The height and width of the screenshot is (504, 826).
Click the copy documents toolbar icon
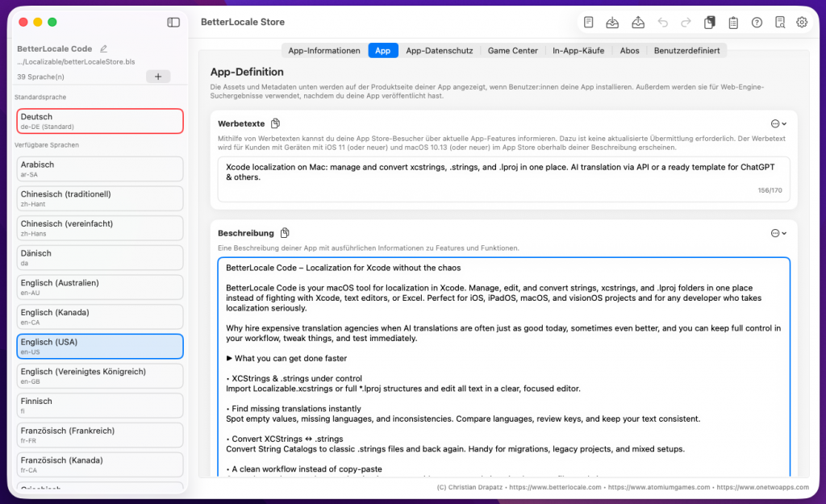709,23
